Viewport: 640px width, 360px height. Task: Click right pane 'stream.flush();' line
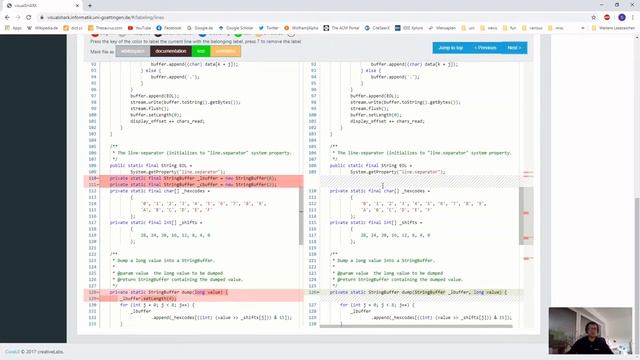click(x=369, y=109)
